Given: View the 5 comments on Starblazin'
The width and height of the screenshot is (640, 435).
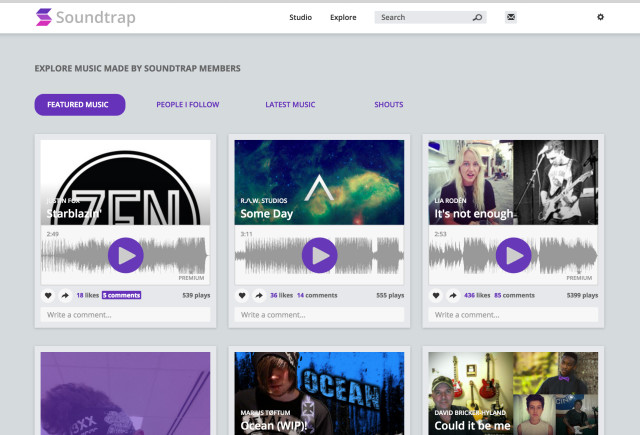Looking at the screenshot, I should [x=121, y=296].
